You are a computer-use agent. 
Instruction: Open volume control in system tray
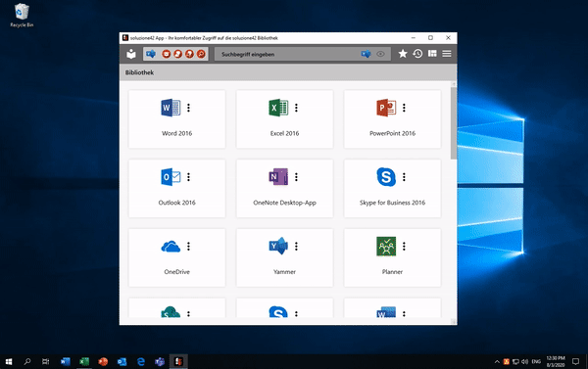point(524,361)
